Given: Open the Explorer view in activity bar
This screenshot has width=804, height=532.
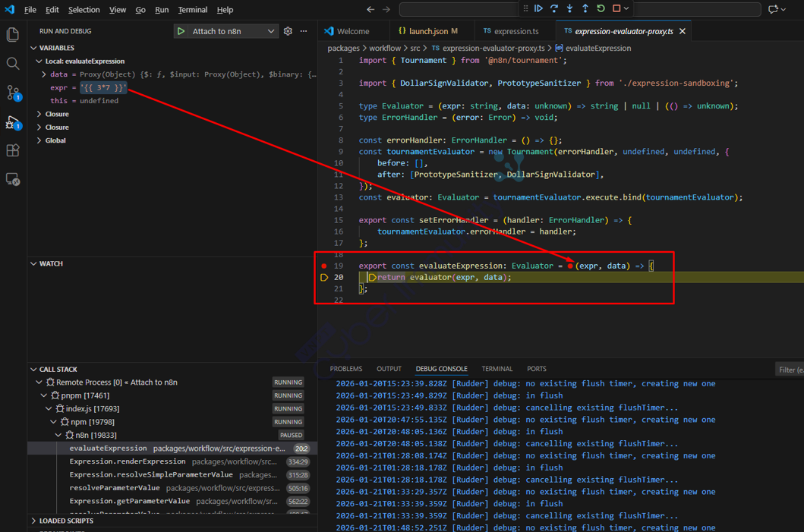Looking at the screenshot, I should coord(13,34).
